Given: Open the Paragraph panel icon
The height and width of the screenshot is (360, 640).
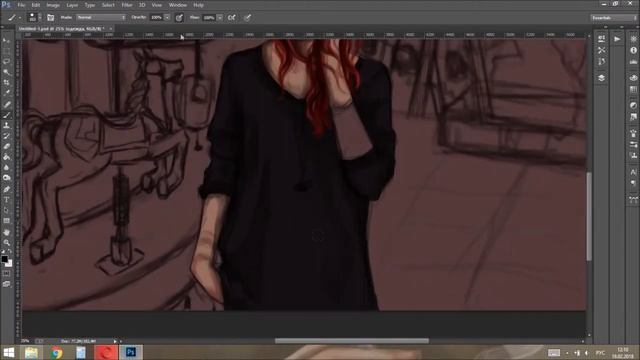Looking at the screenshot, I should click(x=633, y=183).
